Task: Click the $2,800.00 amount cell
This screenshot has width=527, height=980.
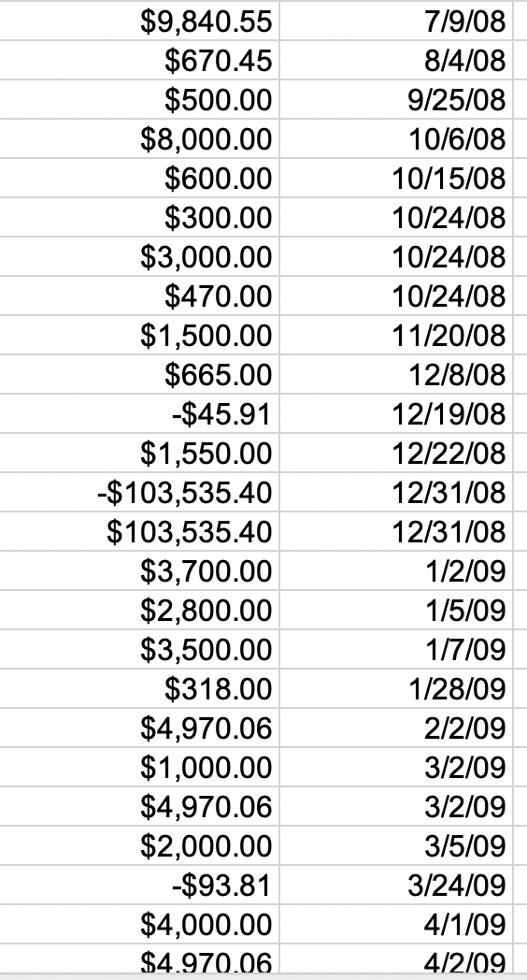Action: (139, 610)
